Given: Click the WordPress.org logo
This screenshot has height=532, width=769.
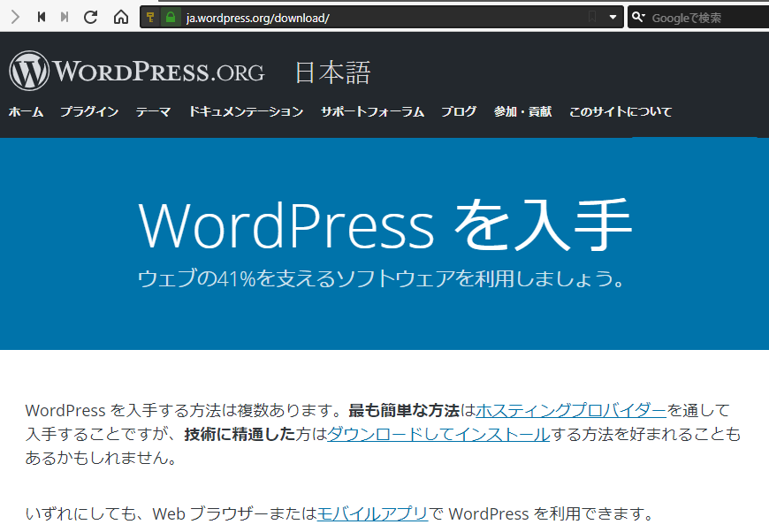Looking at the screenshot, I should click(x=137, y=72).
